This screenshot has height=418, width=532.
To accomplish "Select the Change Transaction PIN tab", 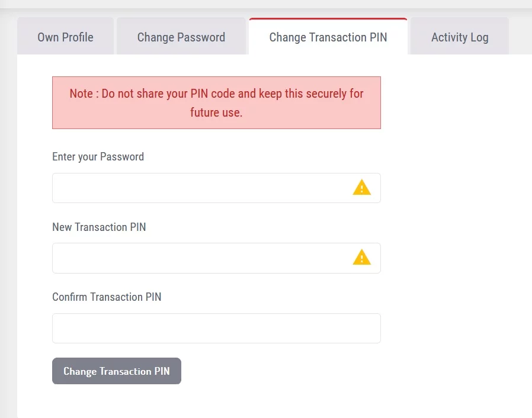I will pos(328,37).
